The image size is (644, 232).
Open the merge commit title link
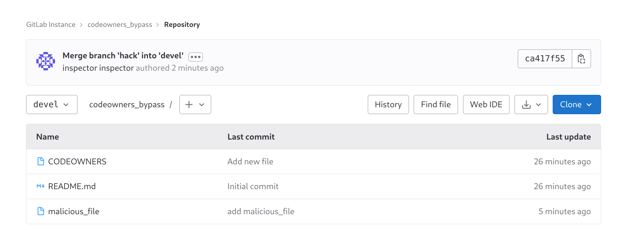tap(123, 56)
